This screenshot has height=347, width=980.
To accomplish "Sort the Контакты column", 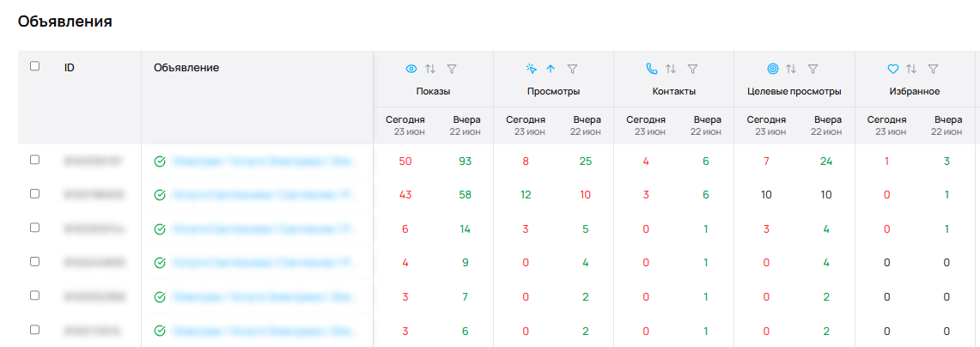I will click(x=671, y=69).
